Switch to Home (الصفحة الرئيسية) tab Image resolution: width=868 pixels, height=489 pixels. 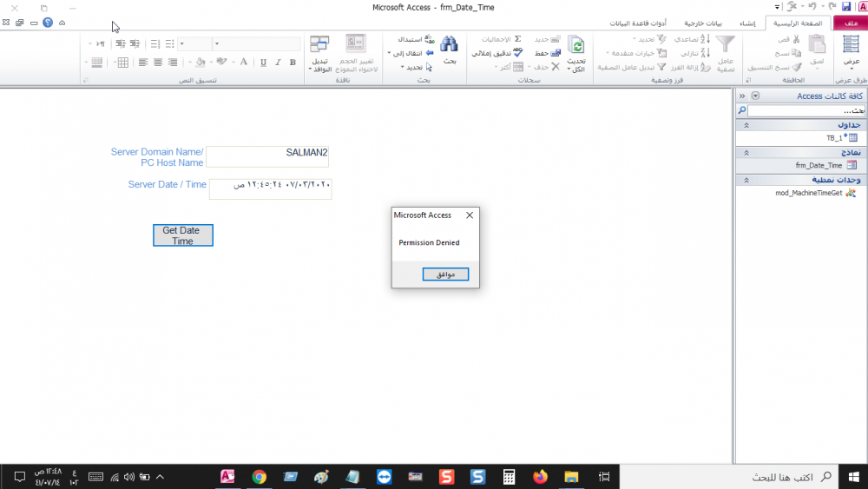pyautogui.click(x=798, y=23)
